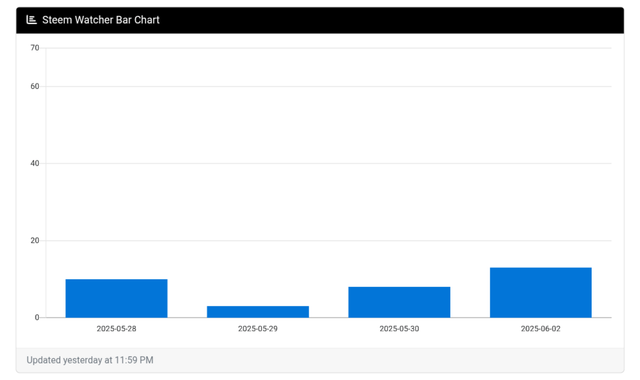Click the 2025-05-28 axis label
The image size is (640, 380).
coord(116,329)
